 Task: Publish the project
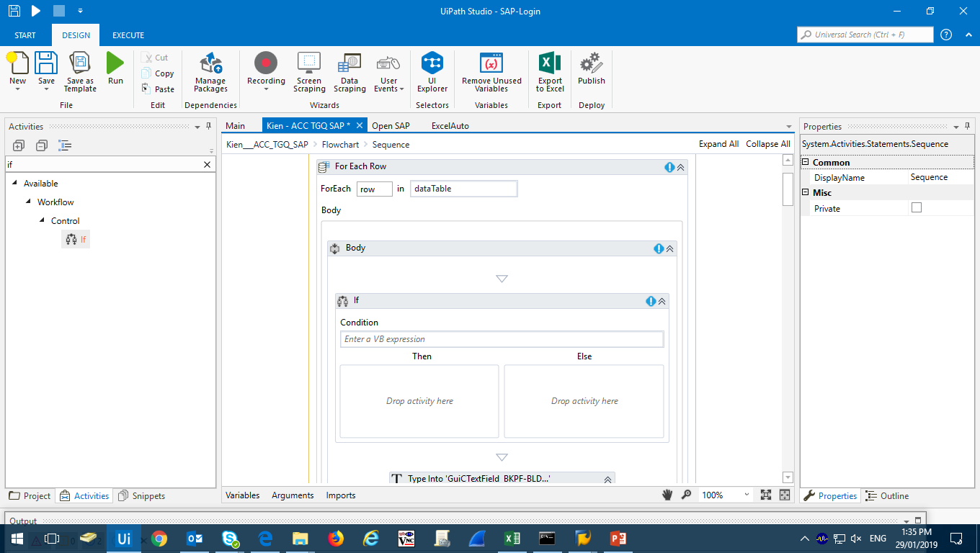[591, 63]
